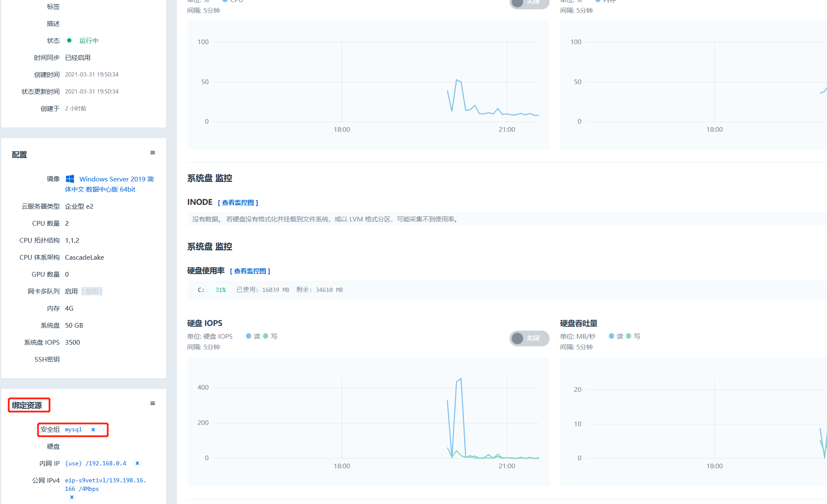
Task: Open the 配置 panel hamburger menu
Action: 153,153
